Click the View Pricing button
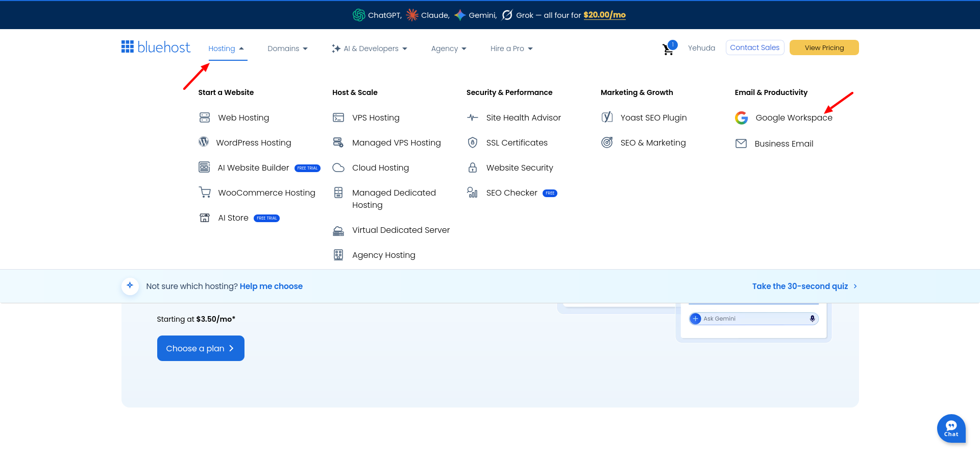The height and width of the screenshot is (455, 980). click(824, 47)
